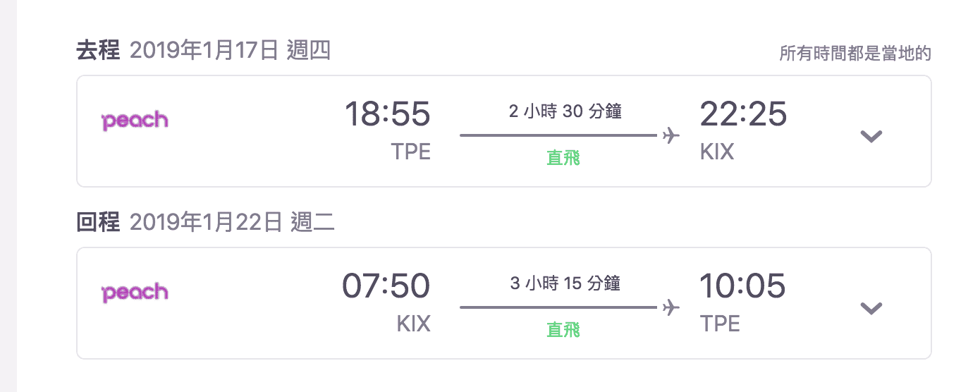
Task: Click the outbound 直飛 direct flight label
Action: 563,158
